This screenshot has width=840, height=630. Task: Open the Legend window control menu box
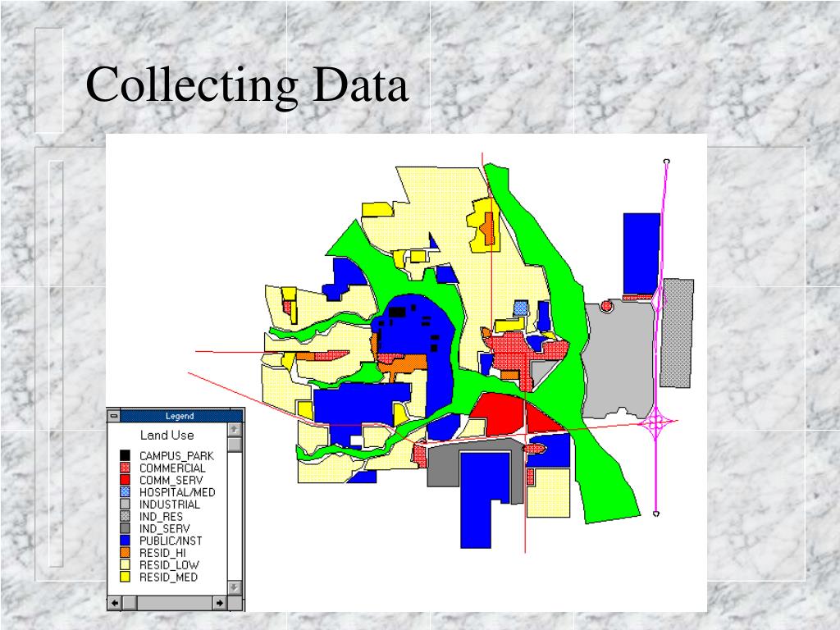coord(113,416)
